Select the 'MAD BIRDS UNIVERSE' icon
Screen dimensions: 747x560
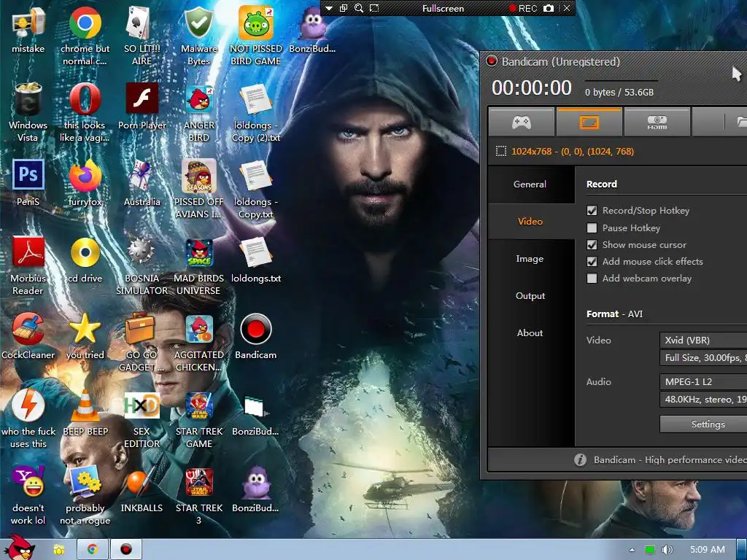click(x=198, y=265)
